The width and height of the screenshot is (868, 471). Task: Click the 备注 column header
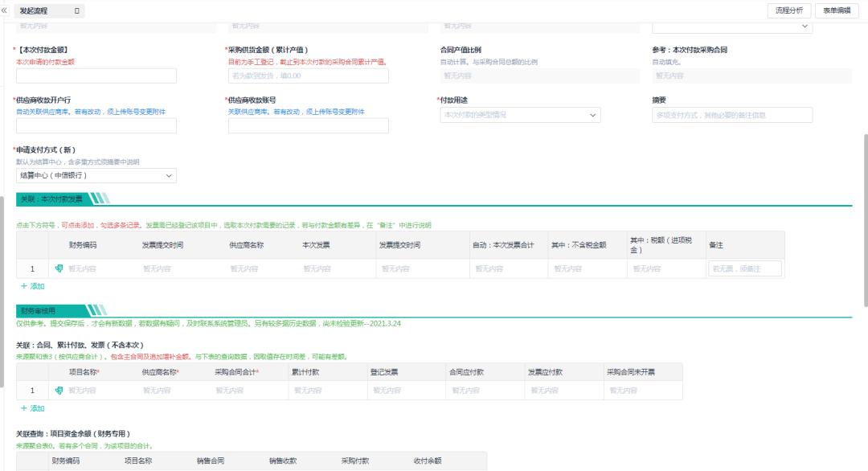tap(716, 244)
